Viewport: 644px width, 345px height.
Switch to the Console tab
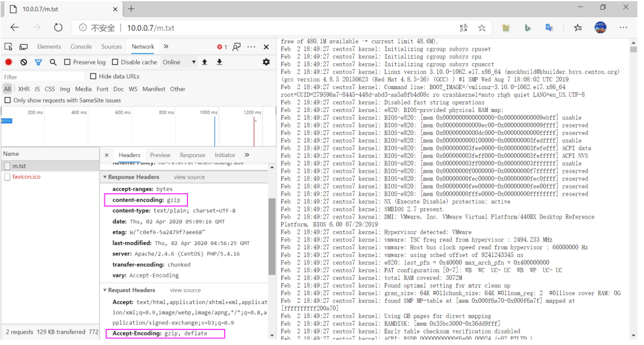tap(81, 47)
